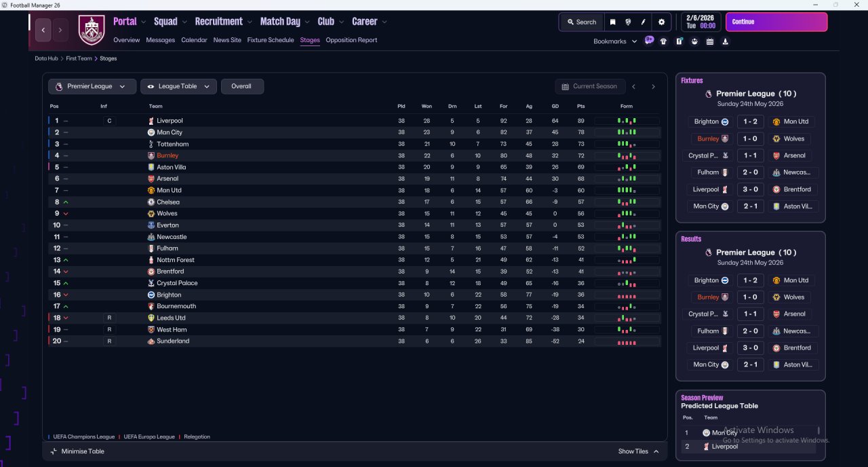Click Minimise Table at the bottom

(77, 451)
